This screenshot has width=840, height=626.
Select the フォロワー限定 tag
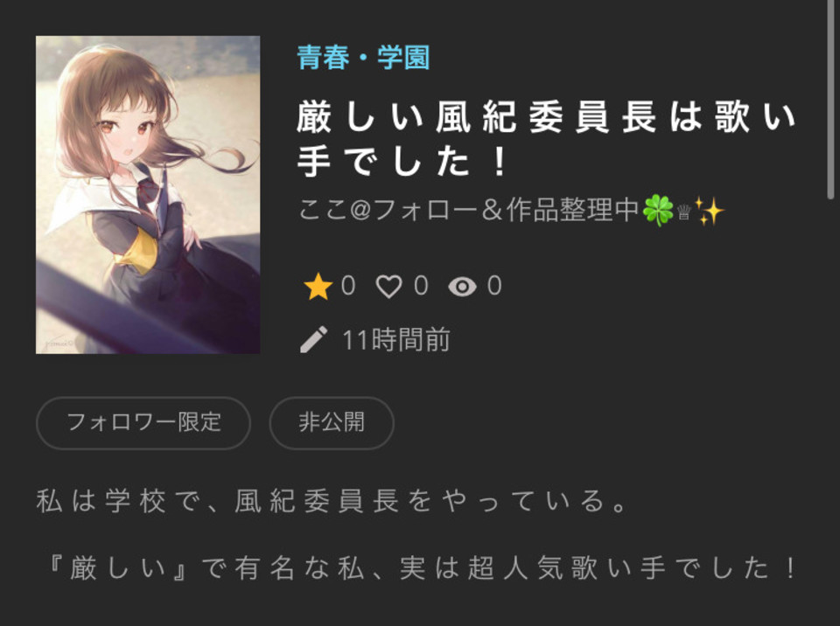click(143, 422)
